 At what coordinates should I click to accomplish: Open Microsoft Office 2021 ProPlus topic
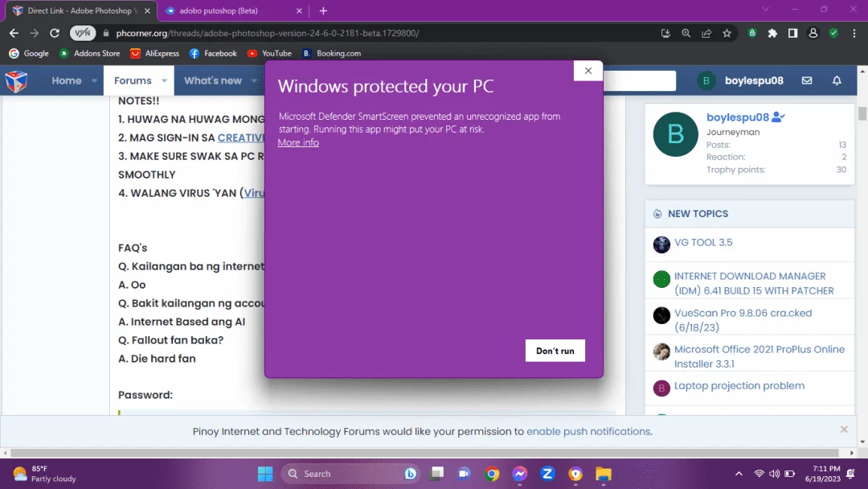759,356
